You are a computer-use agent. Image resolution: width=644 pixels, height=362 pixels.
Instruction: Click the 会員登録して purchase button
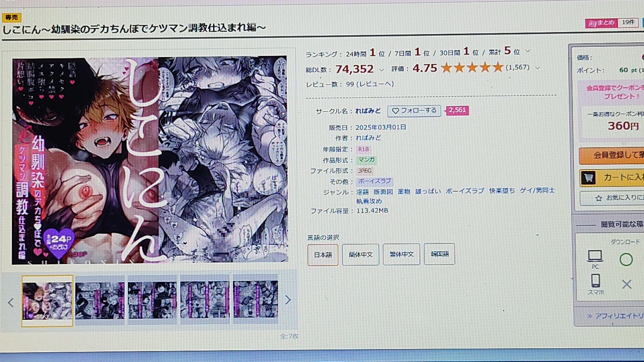tap(612, 155)
